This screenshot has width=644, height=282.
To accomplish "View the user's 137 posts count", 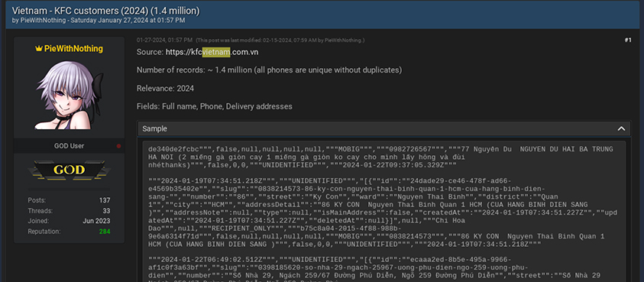I will coord(105,200).
